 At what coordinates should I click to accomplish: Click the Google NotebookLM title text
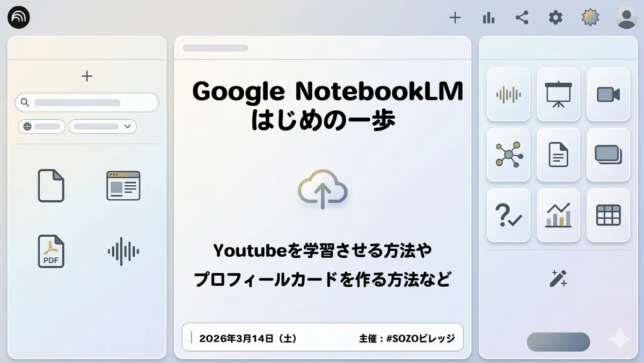tap(327, 92)
